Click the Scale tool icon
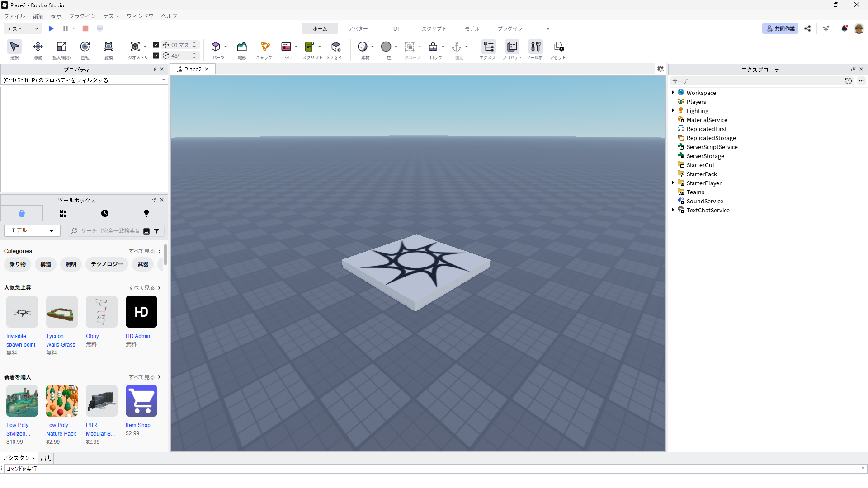This screenshot has height=488, width=868. (x=61, y=47)
